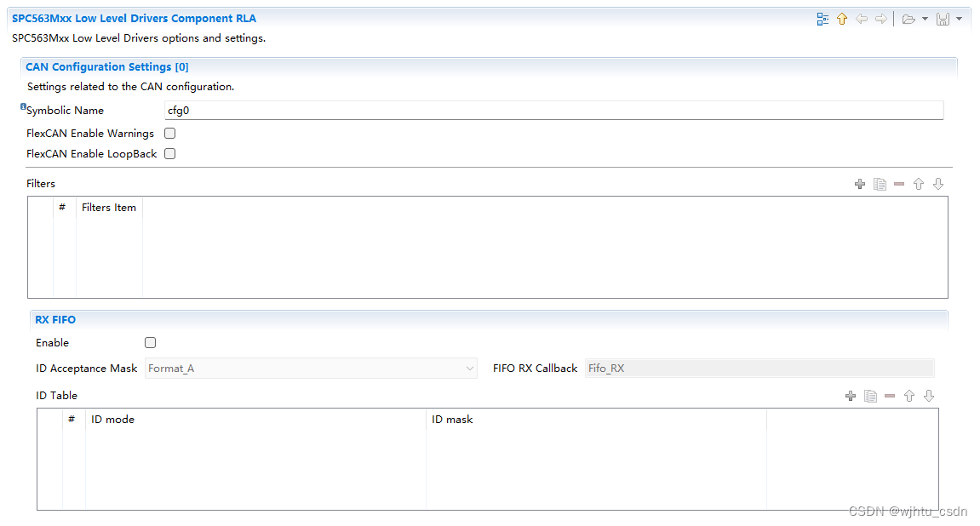Click the # column header in ID Table

pos(72,419)
